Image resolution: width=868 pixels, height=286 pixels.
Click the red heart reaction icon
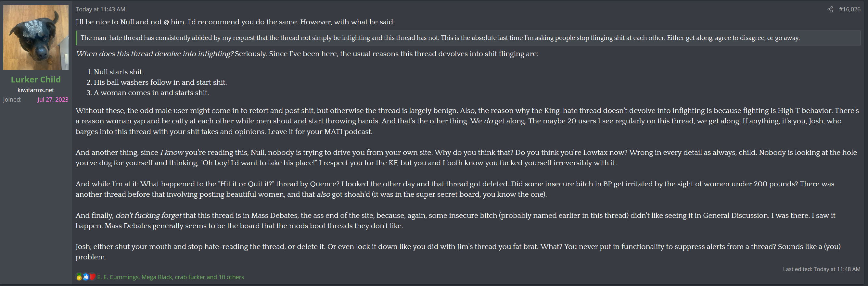(x=92, y=277)
